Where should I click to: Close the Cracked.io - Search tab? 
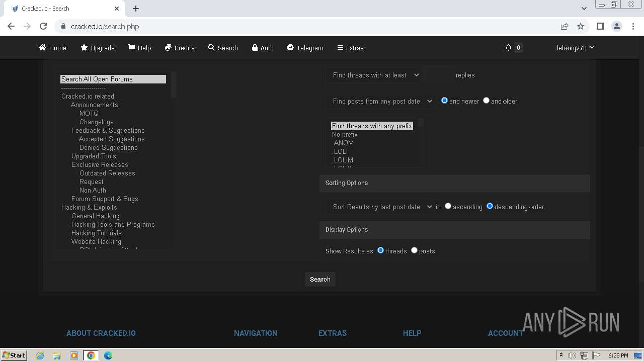[117, 9]
